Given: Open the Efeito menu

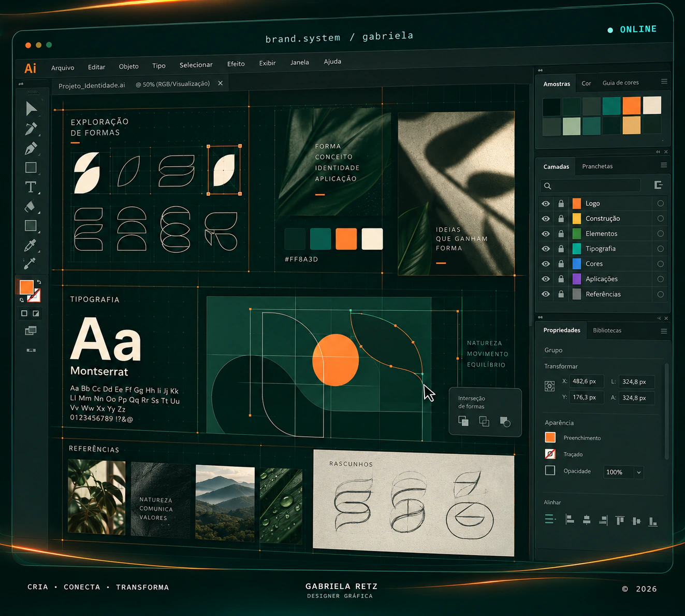Looking at the screenshot, I should point(236,64).
